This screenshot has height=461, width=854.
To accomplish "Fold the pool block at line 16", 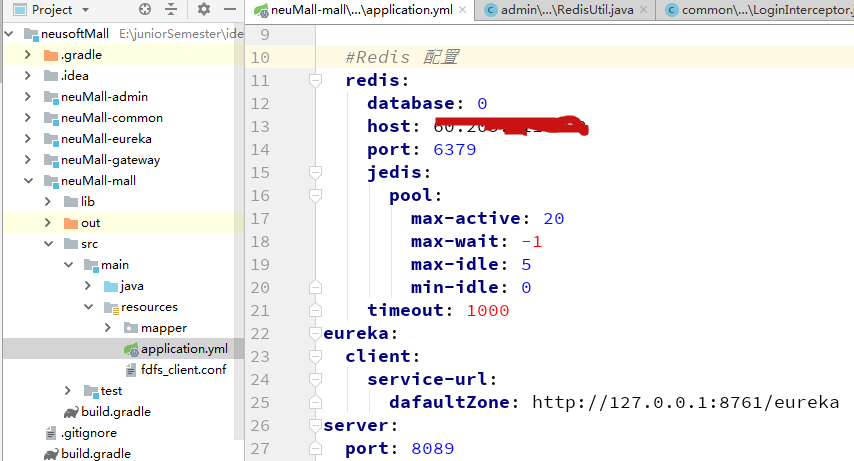I will (315, 195).
